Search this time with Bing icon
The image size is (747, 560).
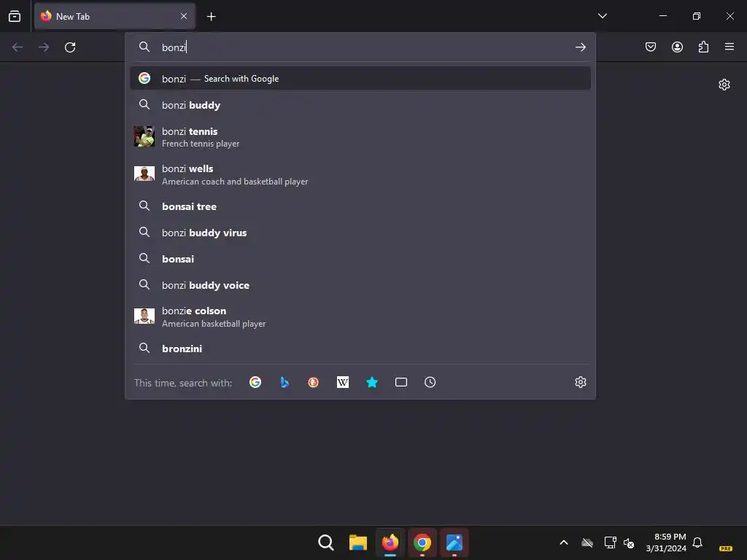[285, 382]
